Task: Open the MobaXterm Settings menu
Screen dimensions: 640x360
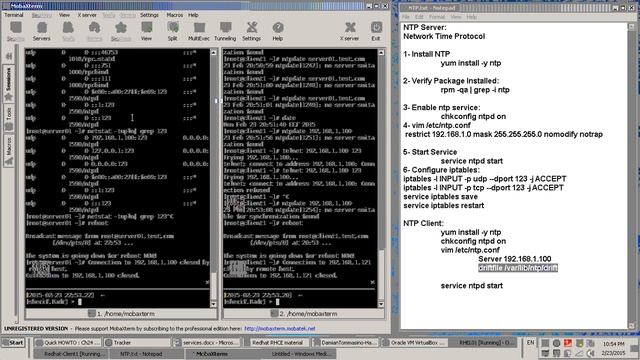Action: tap(149, 15)
